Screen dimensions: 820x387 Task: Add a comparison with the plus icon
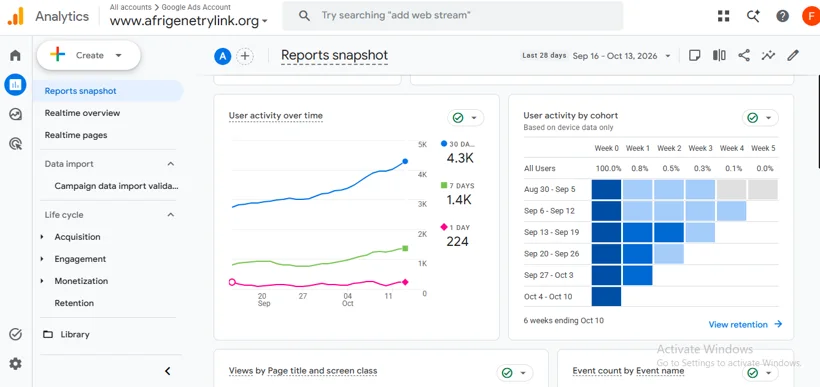click(245, 56)
